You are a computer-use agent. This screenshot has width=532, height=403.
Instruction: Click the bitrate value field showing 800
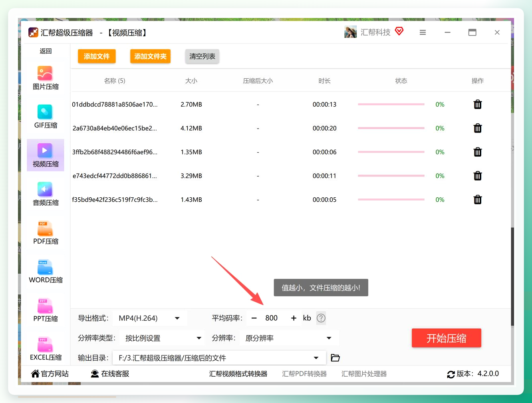click(x=272, y=318)
